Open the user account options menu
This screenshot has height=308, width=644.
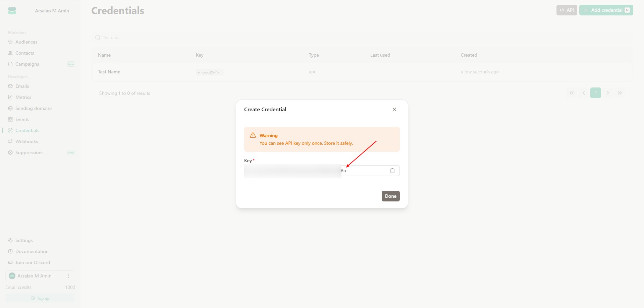click(x=68, y=276)
